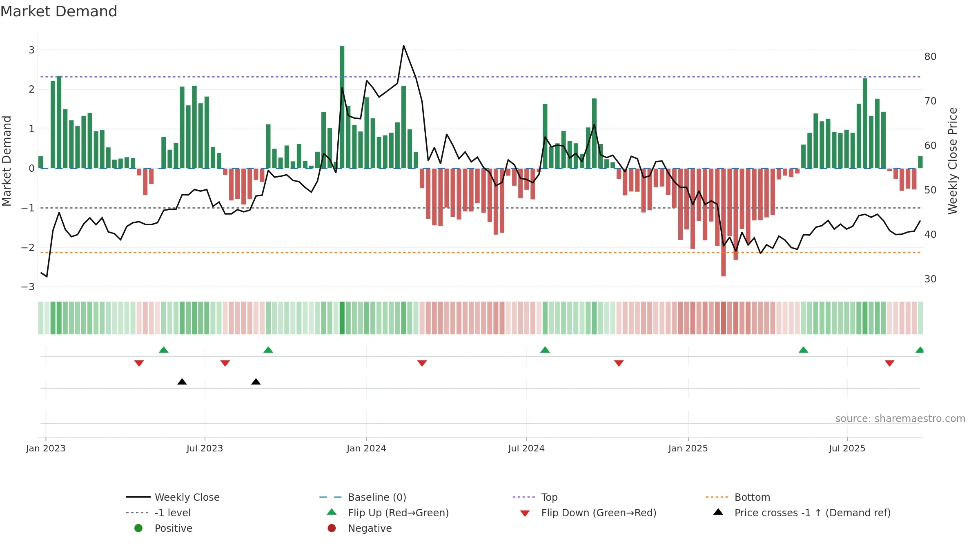This screenshot has width=980, height=551.
Task: Click the 'Jan 2024' x-axis label
Action: (x=367, y=448)
